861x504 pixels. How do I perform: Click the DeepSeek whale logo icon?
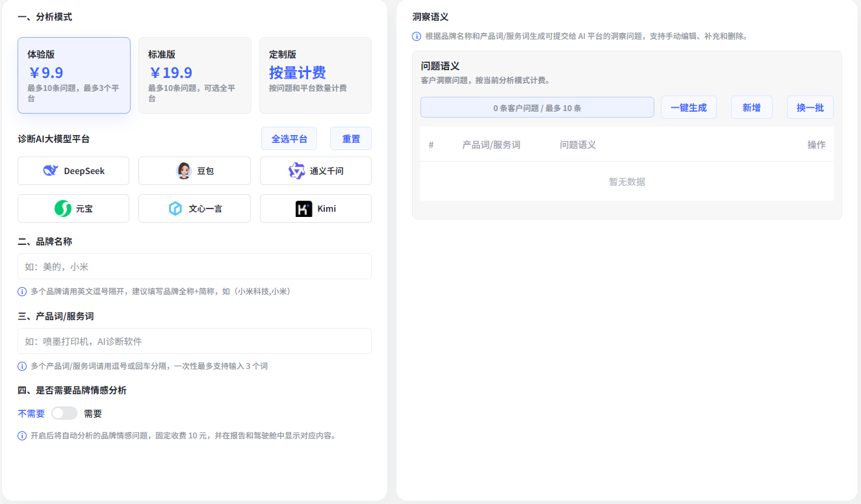click(51, 171)
